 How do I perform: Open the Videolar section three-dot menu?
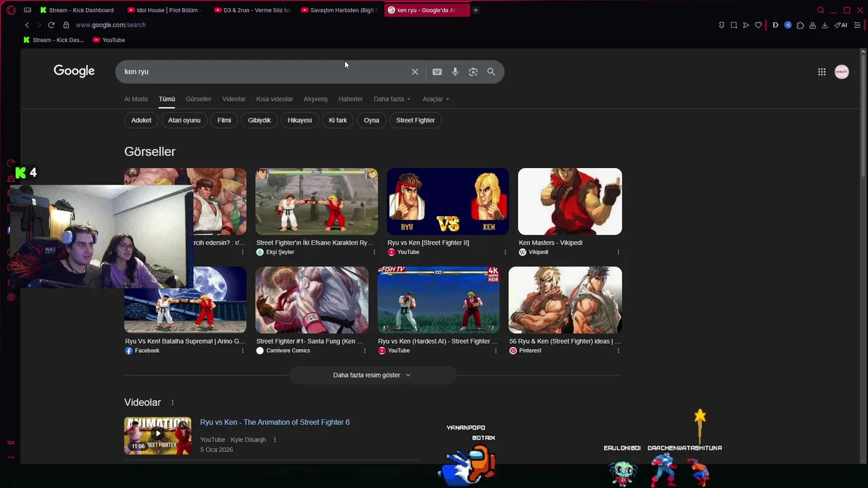click(172, 403)
